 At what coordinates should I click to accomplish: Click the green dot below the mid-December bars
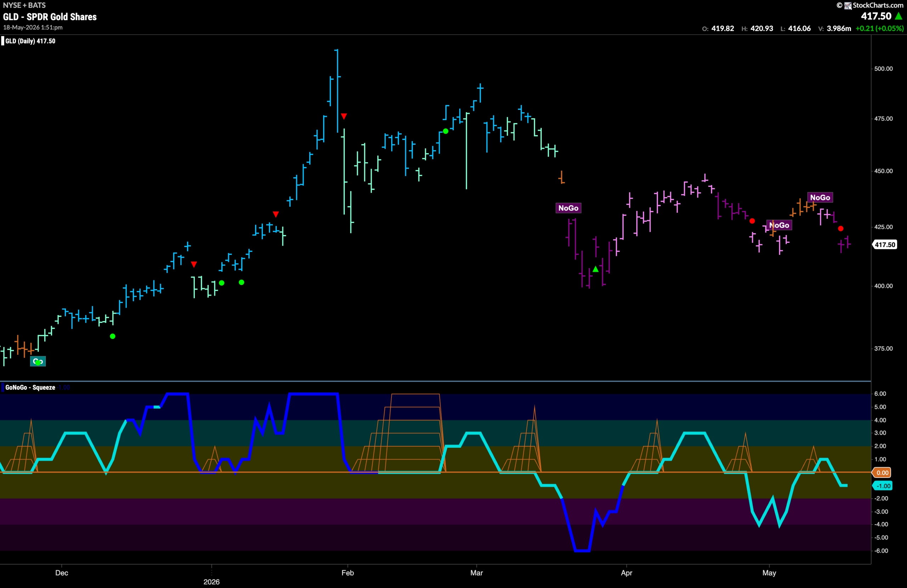[112, 336]
